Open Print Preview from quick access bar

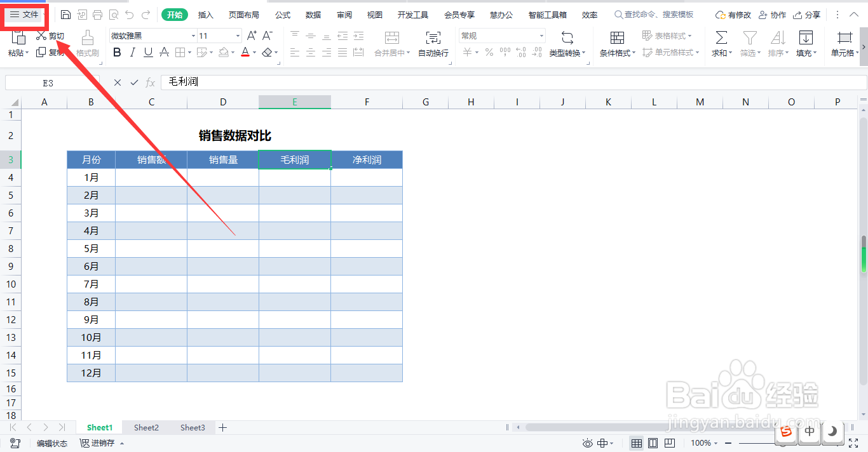pos(113,15)
